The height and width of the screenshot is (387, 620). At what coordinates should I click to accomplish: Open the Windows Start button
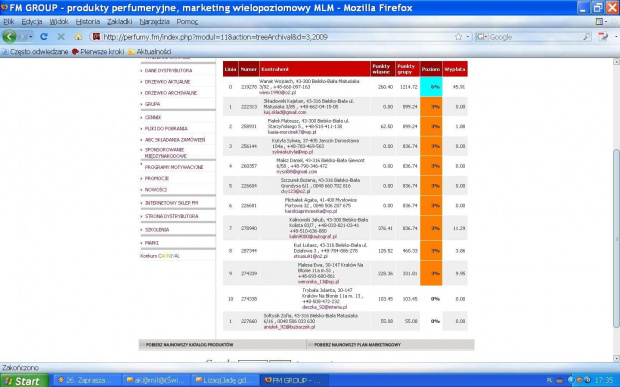[x=24, y=381]
